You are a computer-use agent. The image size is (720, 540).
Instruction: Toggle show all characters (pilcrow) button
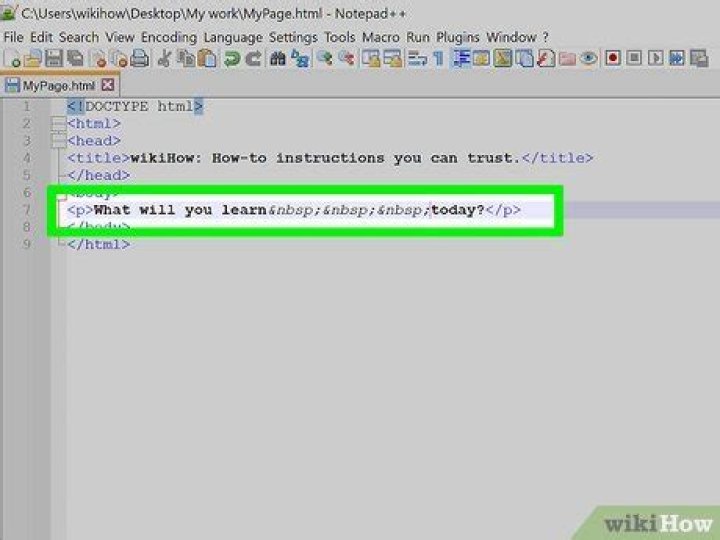[x=436, y=59]
